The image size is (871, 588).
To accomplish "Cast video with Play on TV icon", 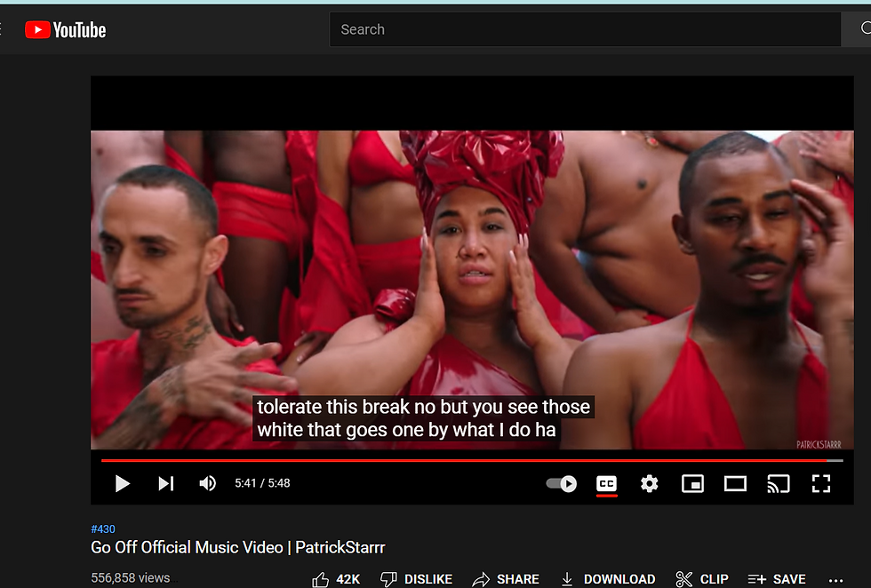I will (x=779, y=483).
